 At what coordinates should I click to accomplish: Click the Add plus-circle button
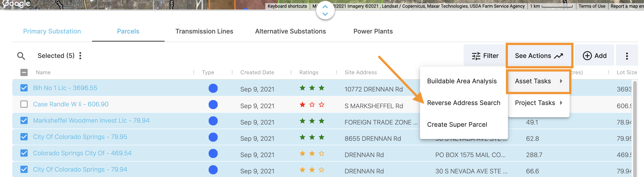click(x=595, y=56)
